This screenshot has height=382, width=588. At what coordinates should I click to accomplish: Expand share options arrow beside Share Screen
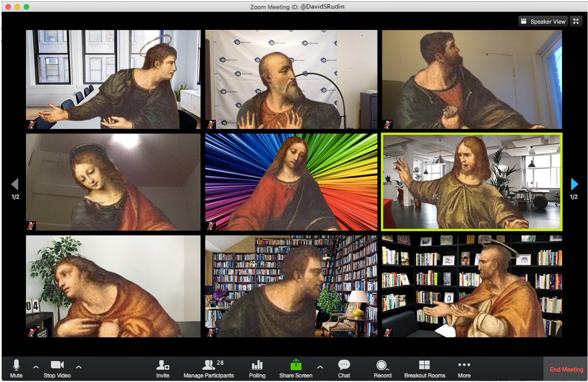[x=320, y=367]
